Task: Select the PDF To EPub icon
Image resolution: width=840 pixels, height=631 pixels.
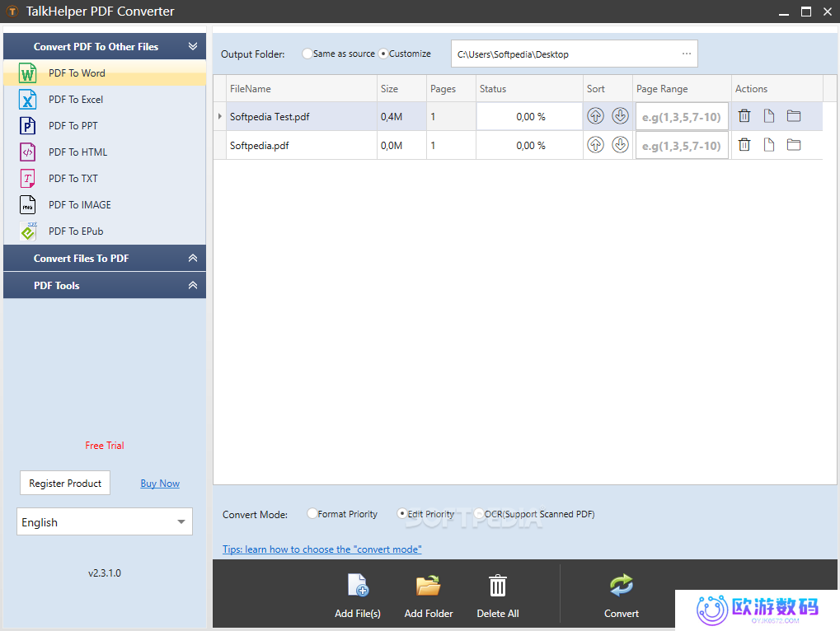Action: tap(28, 231)
